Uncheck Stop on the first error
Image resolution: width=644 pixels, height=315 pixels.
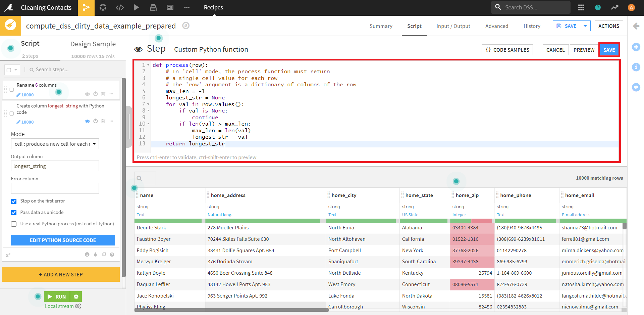pos(14,201)
